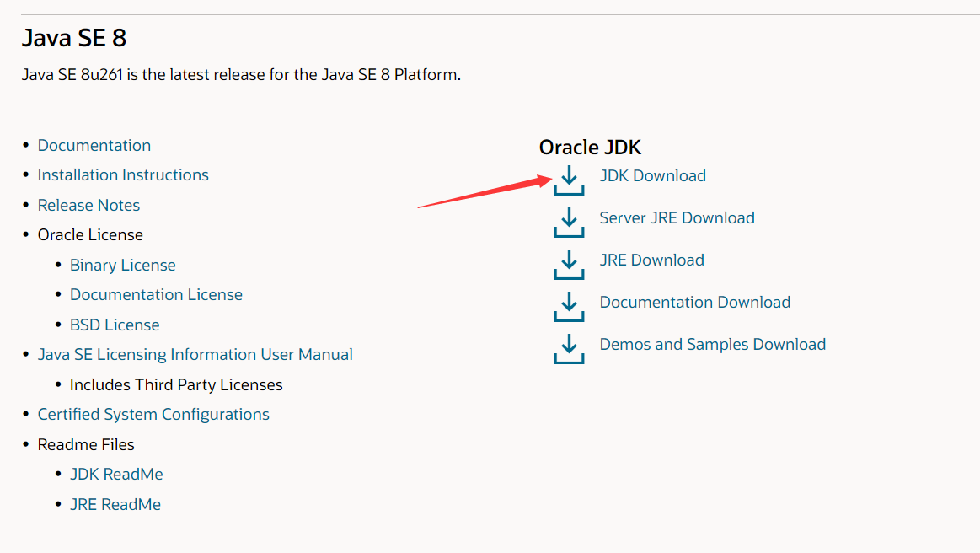Open the Documentation Download link
Viewport: 980px width, 553px height.
[x=695, y=302]
